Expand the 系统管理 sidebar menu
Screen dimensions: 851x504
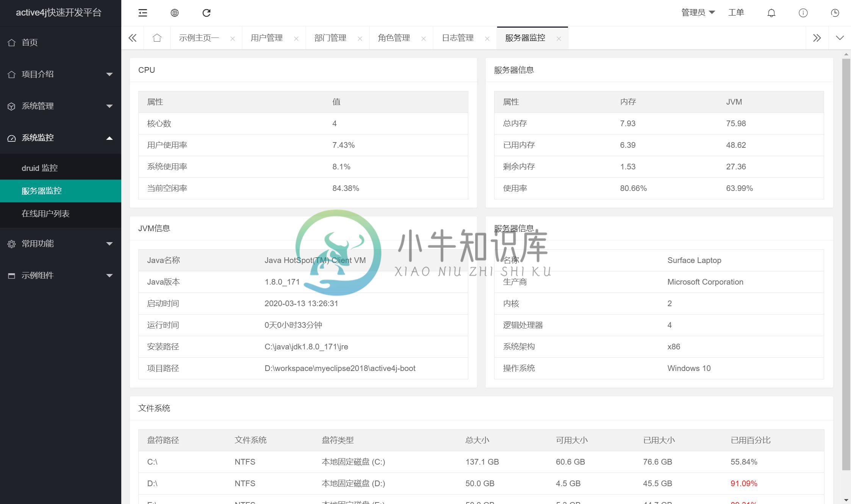61,106
